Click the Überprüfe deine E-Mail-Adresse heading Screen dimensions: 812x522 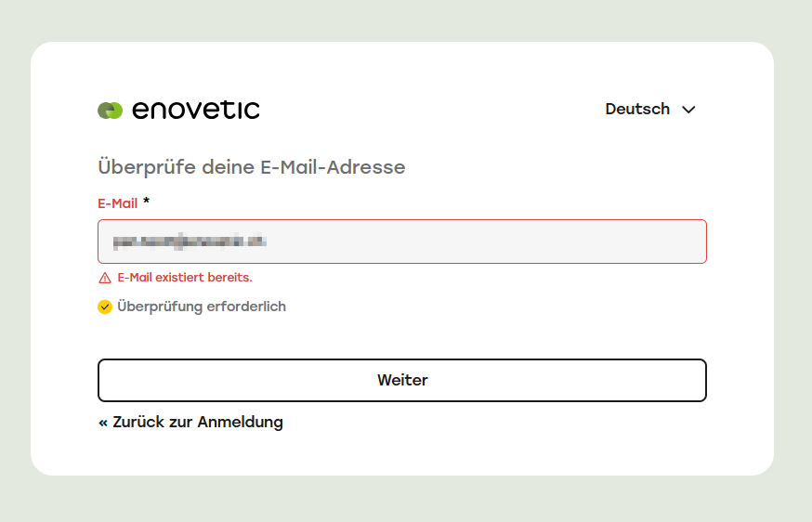click(x=251, y=167)
